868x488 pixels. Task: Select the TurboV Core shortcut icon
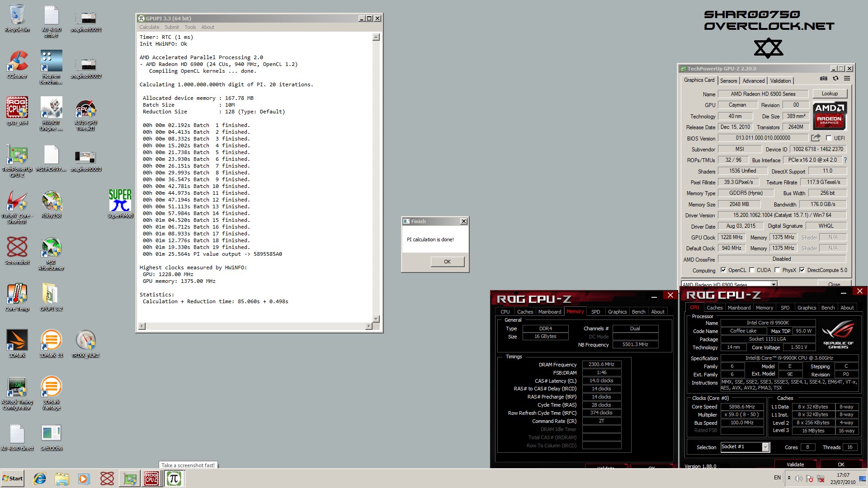point(17,207)
